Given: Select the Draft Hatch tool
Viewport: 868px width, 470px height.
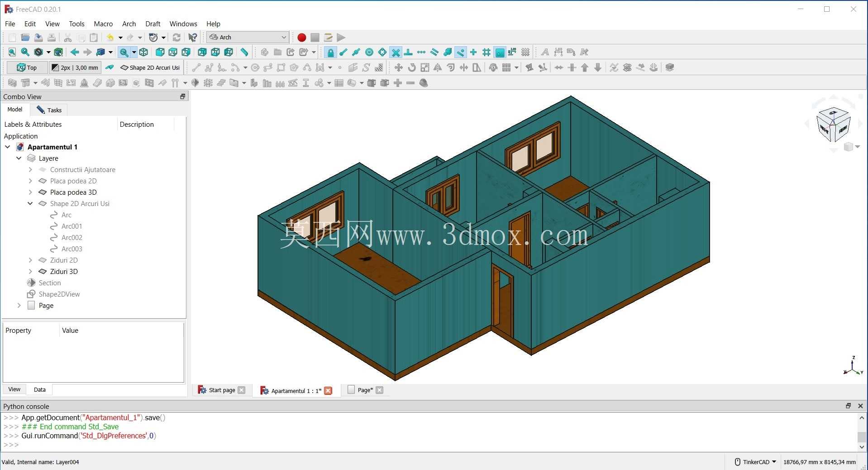Looking at the screenshot, I should click(x=379, y=67).
